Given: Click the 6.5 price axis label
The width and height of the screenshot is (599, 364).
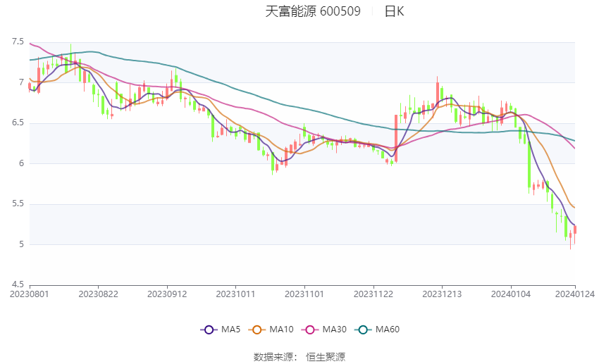Looking at the screenshot, I should [18, 123].
